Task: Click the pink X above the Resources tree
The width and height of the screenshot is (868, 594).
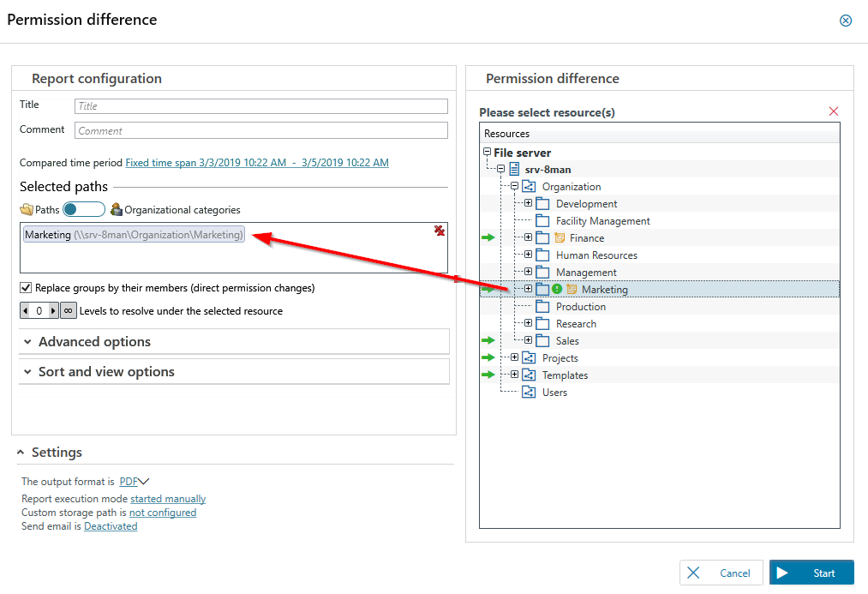Action: pos(834,111)
